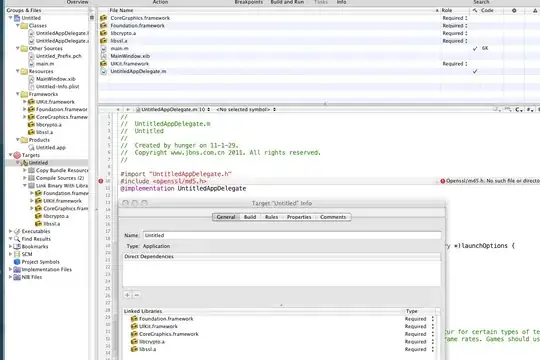
Task: Select UIKit.framework row in the file list
Action: pyautogui.click(x=270, y=64)
